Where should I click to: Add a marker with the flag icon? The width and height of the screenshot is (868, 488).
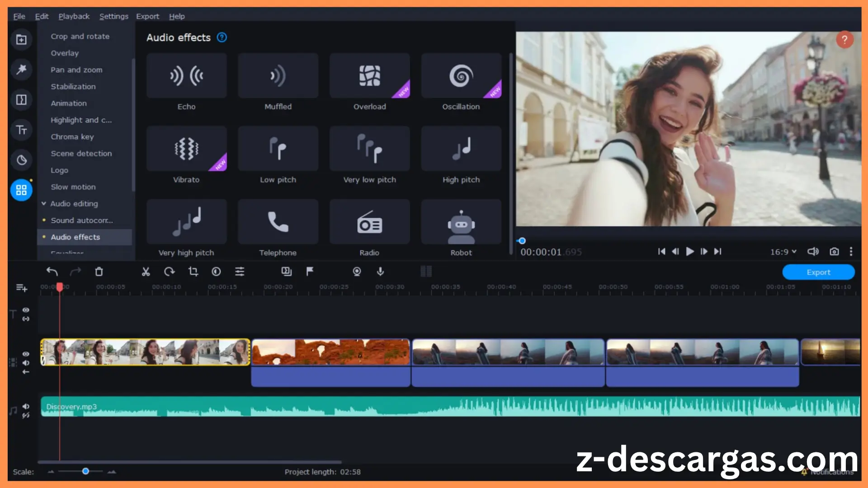pyautogui.click(x=310, y=272)
